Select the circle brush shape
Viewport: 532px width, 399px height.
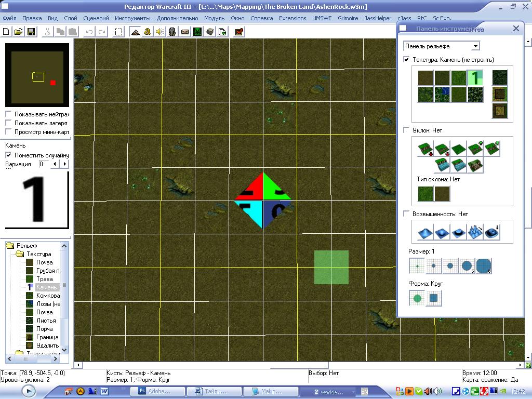(417, 298)
